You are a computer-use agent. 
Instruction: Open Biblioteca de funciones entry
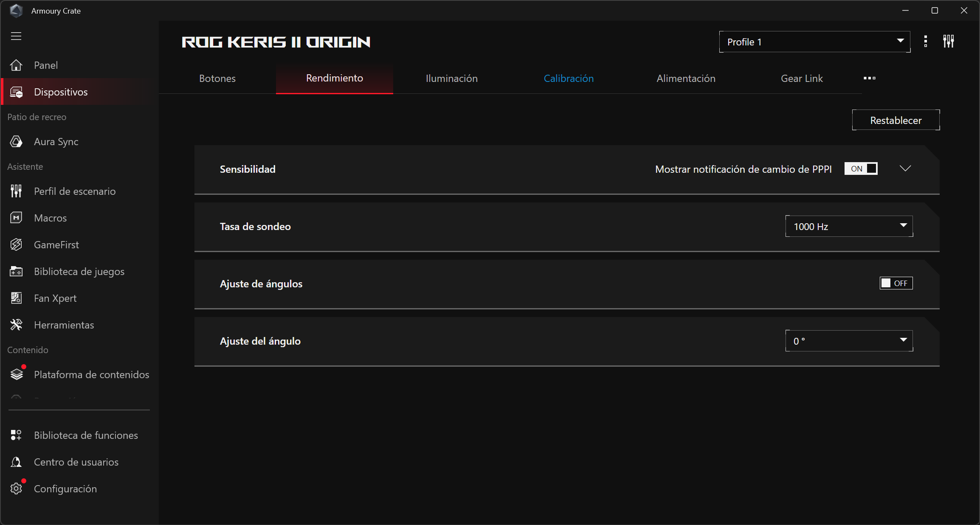click(80, 435)
